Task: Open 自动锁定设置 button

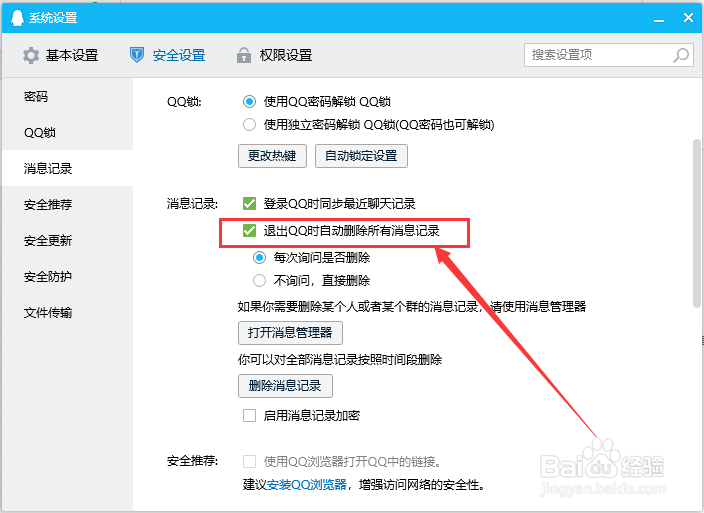Action: click(x=361, y=156)
